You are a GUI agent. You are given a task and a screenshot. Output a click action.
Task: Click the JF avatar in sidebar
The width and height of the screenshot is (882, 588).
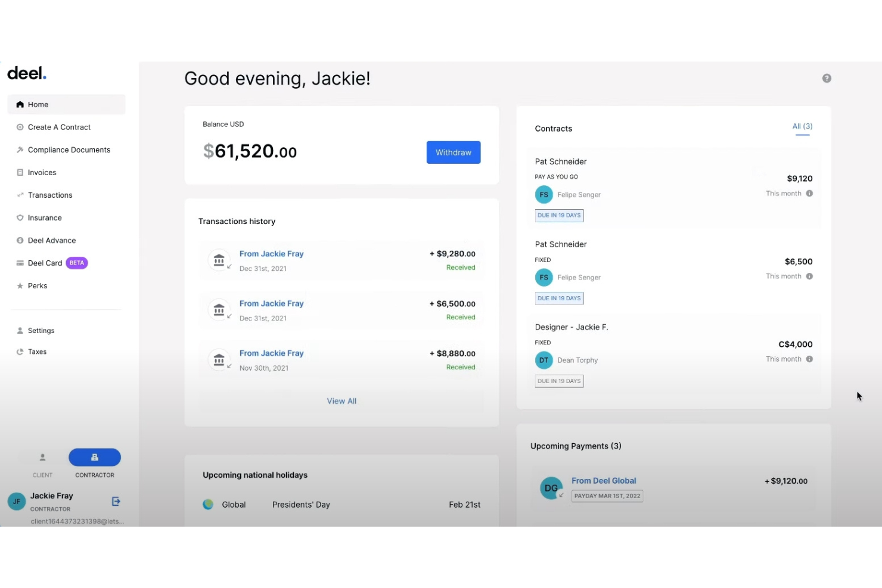(x=17, y=502)
